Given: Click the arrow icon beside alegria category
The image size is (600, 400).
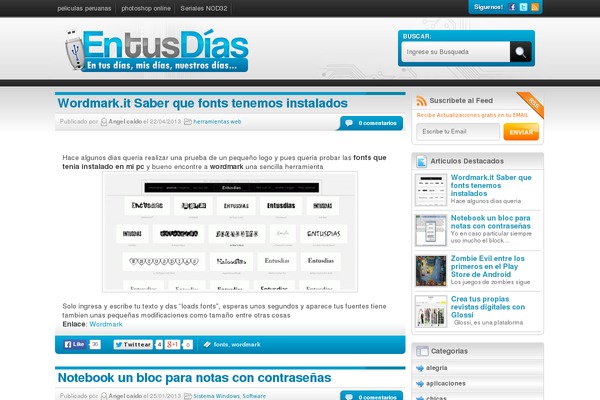Looking at the screenshot, I should [x=420, y=368].
